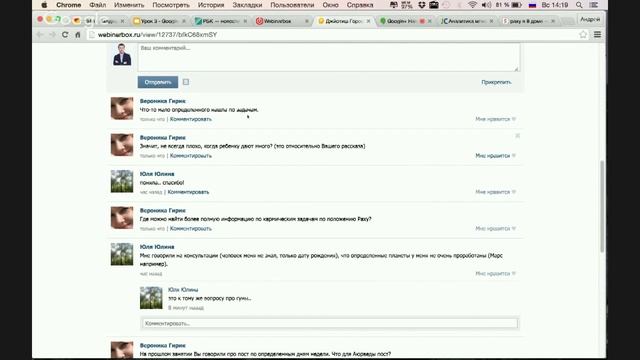Like the comment 'Мне говорили на консультации'
640x360 pixels.
tap(495, 273)
